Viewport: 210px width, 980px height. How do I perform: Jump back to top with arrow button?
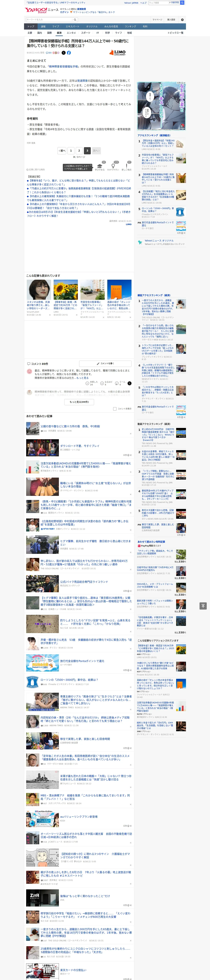203,606
